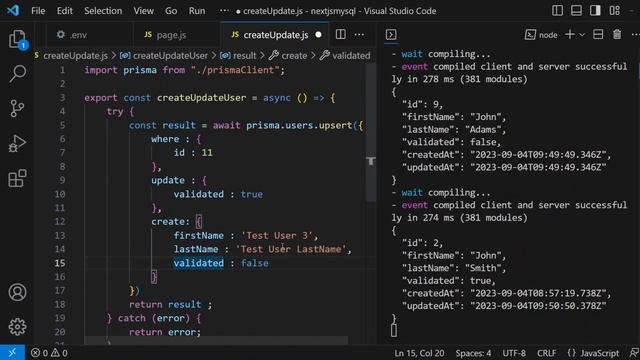The height and width of the screenshot is (360, 640).
Task: Toggle secondary side bar layout icon
Action: point(595,11)
